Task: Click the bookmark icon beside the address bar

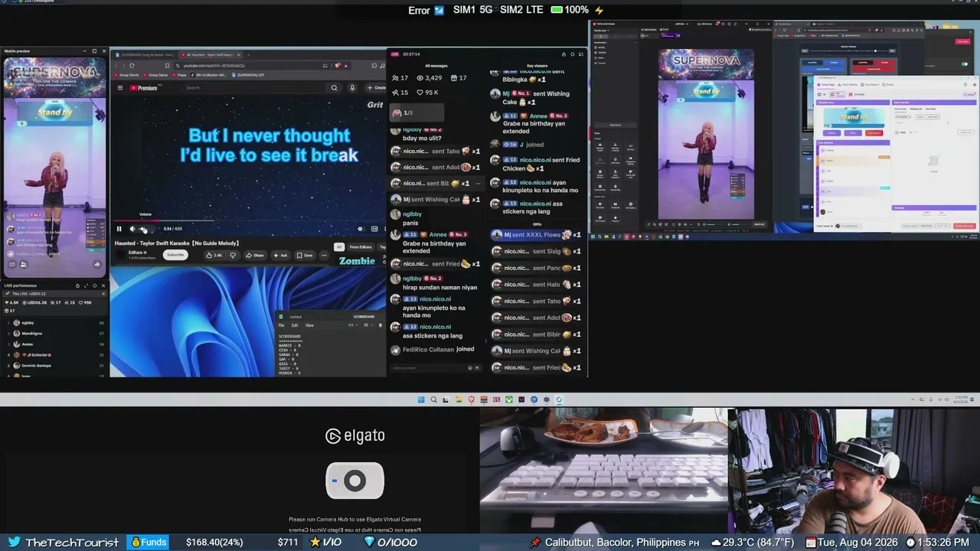Action: tap(167, 66)
